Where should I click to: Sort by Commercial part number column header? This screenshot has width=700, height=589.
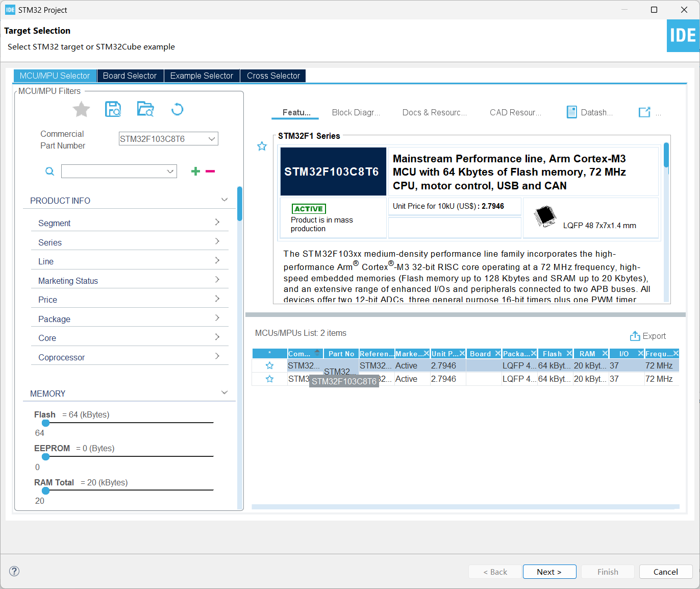(305, 353)
